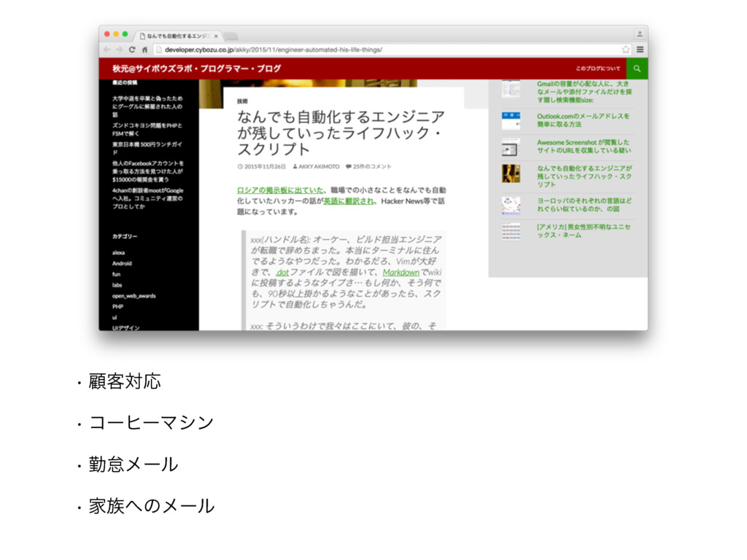Screen dimensions: 747x560
Task: Reload the page with refresh icon
Action: [x=132, y=50]
